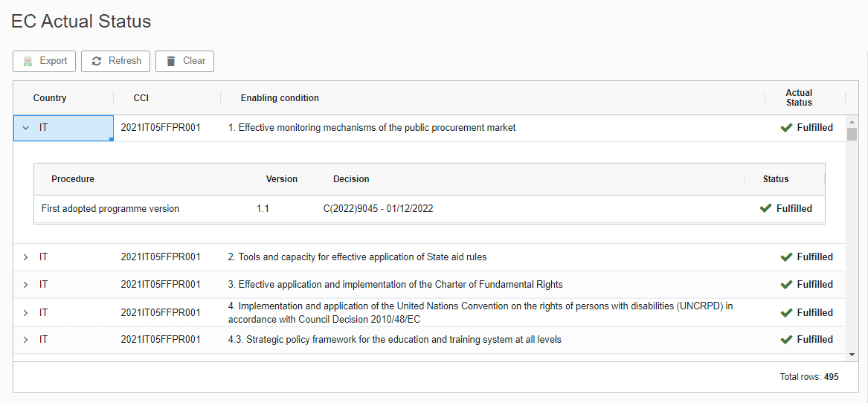The width and height of the screenshot is (868, 403).
Task: Click the scrollbar down arrow
Action: (x=852, y=354)
